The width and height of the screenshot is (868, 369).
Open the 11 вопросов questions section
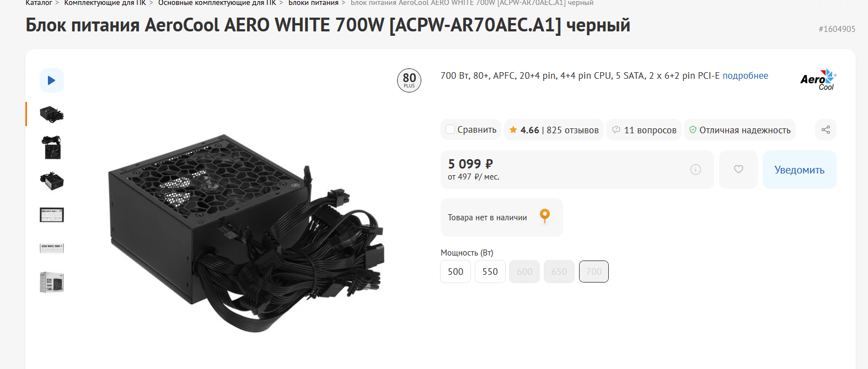pos(644,130)
